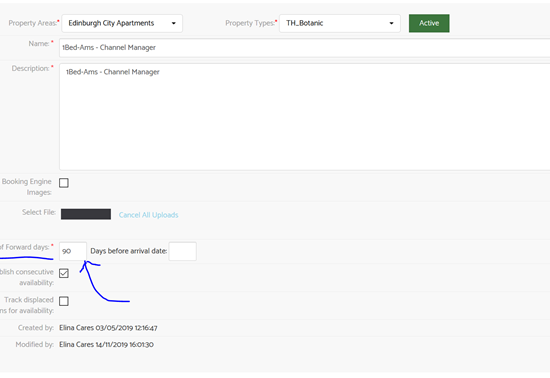Click inside the Description text area
The image size is (550, 378).
pyautogui.click(x=304, y=117)
